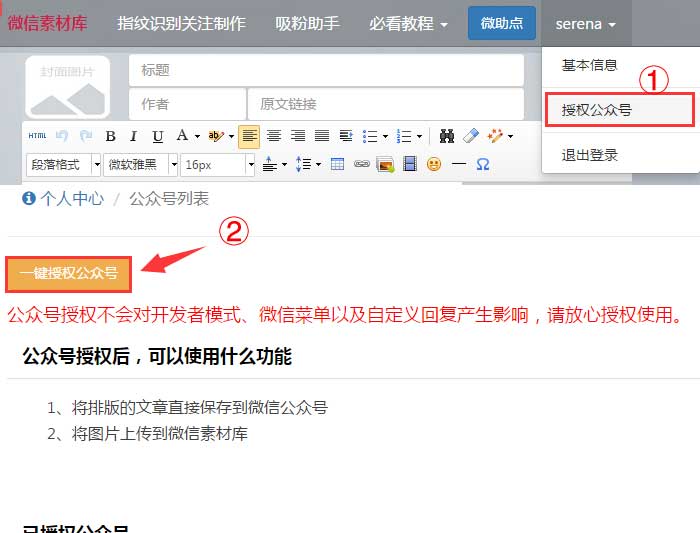
Task: Expand numbered list style arrow
Action: click(419, 136)
